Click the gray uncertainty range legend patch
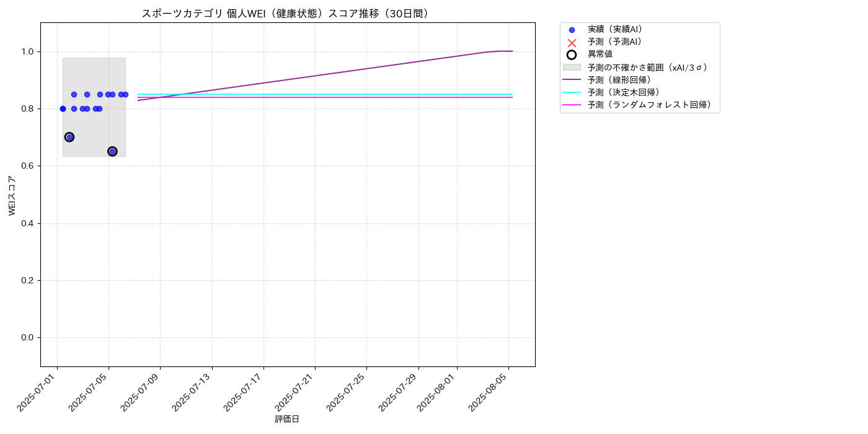Screen dimensions: 868x434 (572, 67)
